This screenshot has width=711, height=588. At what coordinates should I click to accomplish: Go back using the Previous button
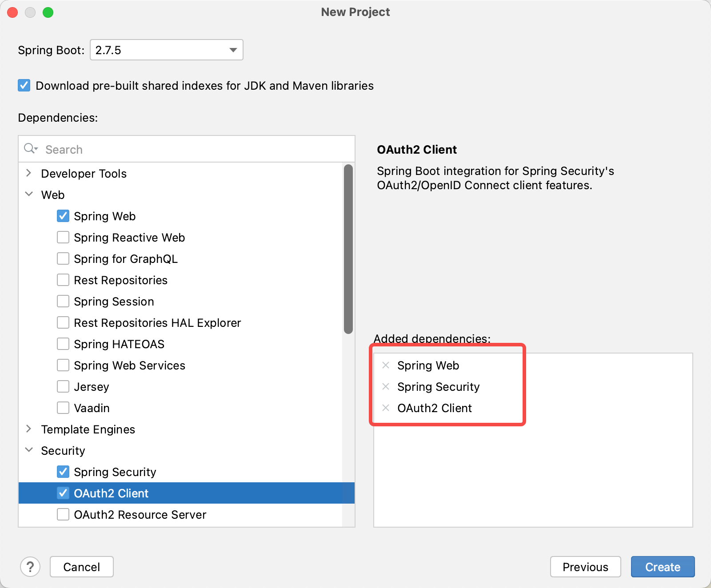point(585,567)
